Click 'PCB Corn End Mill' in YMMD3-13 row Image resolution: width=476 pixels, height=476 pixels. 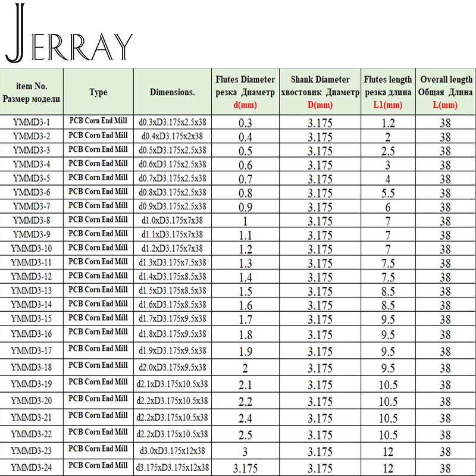98,289
